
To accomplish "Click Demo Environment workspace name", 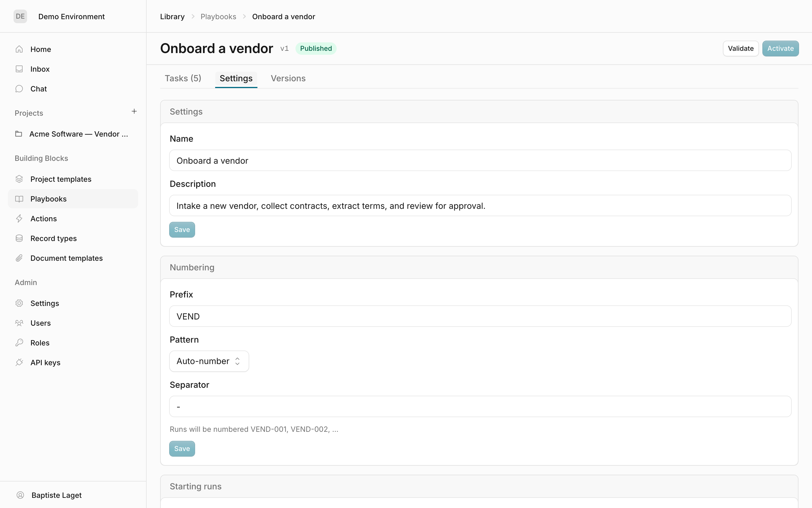I will tap(71, 16).
